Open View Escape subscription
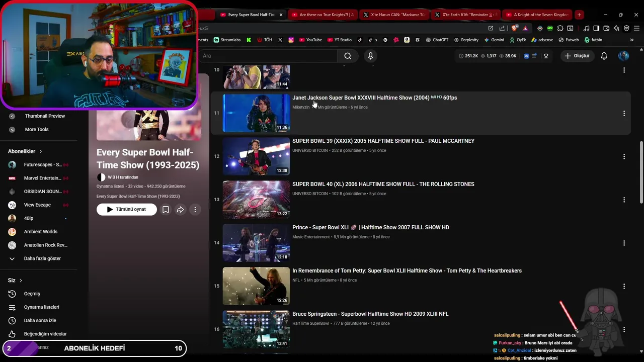 [38, 205]
